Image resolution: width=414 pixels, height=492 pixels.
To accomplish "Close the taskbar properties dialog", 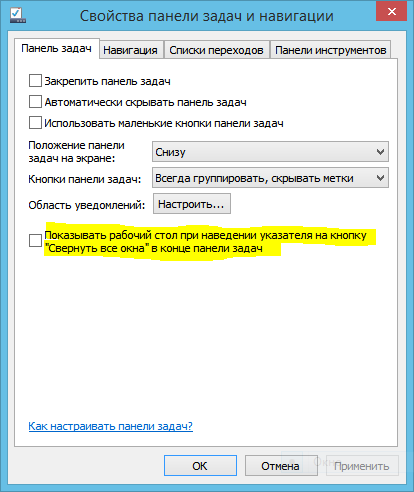I will (391, 12).
